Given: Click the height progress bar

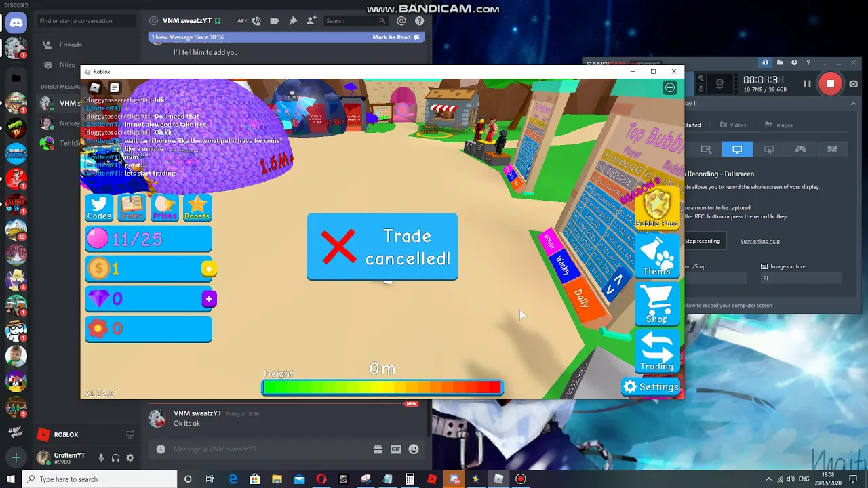Looking at the screenshot, I should tap(382, 387).
